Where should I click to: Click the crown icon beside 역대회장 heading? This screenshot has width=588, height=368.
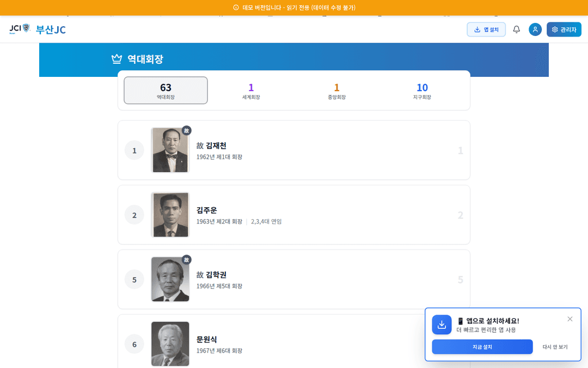(x=116, y=59)
